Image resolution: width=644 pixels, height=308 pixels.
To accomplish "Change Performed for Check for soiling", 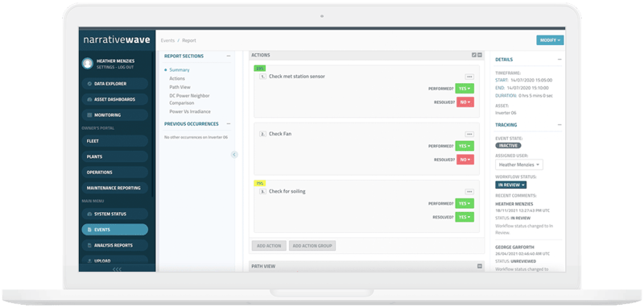I will click(464, 203).
